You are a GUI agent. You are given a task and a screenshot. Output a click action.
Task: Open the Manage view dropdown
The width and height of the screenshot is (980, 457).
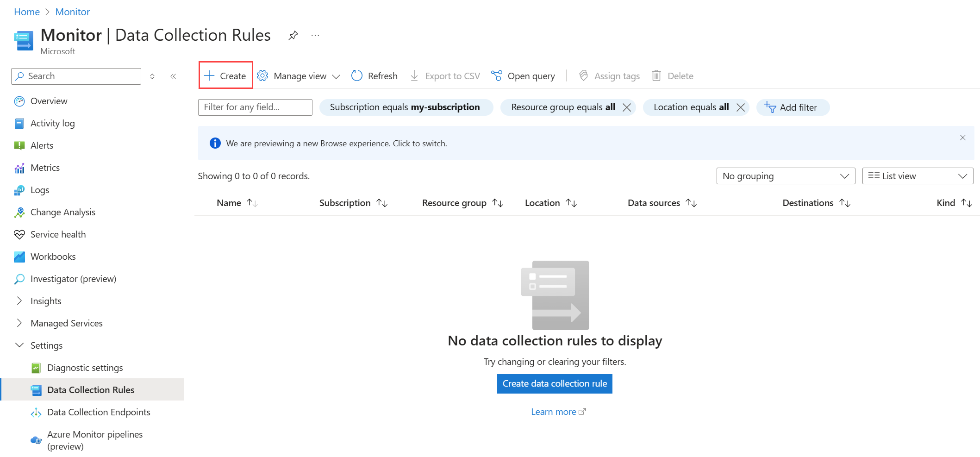click(299, 76)
